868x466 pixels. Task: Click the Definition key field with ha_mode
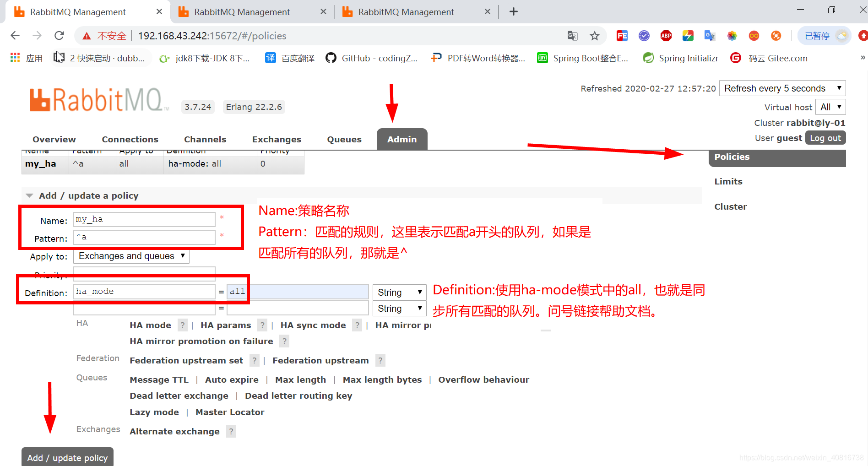coord(144,292)
